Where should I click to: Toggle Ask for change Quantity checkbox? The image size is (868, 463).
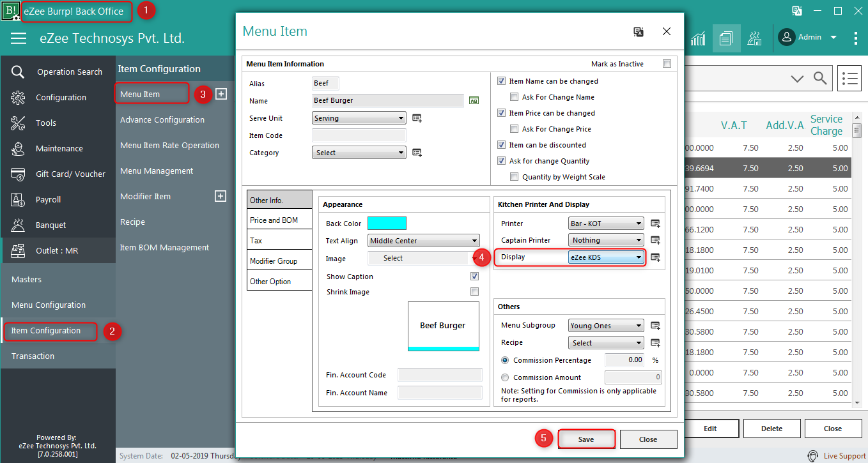[502, 161]
